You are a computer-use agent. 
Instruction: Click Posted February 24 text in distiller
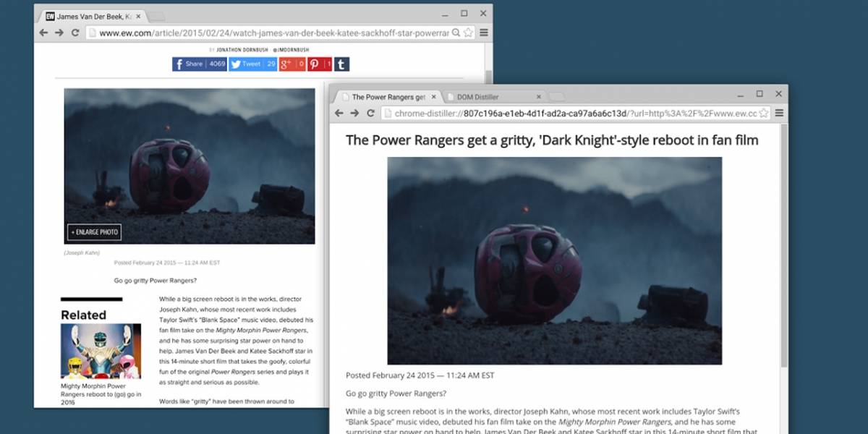pyautogui.click(x=420, y=375)
